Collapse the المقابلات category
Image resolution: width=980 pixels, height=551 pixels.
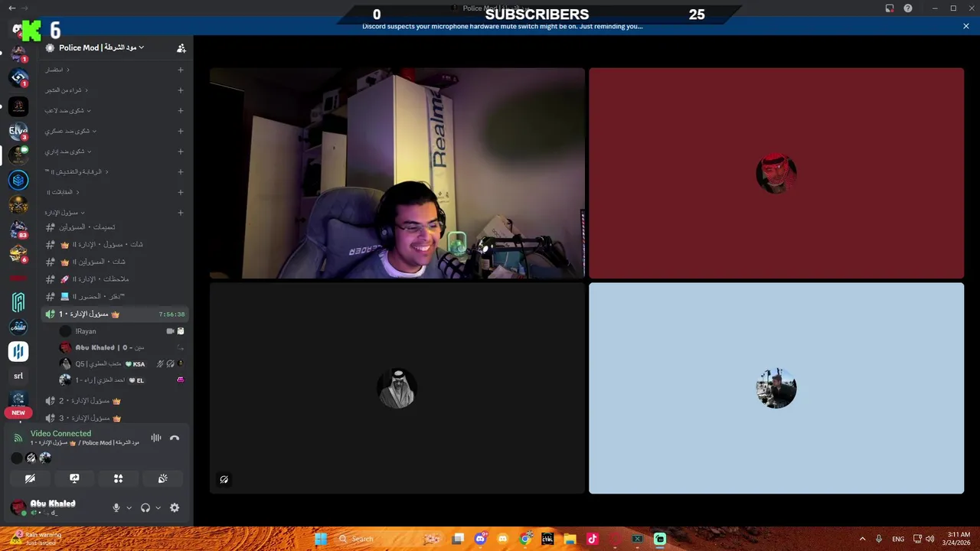click(62, 192)
